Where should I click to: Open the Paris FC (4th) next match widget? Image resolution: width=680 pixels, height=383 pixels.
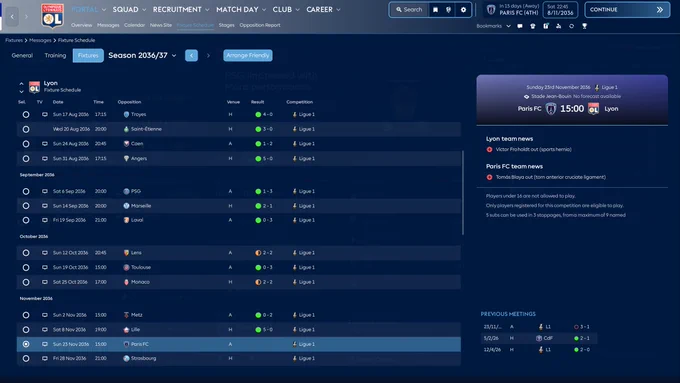pos(513,10)
